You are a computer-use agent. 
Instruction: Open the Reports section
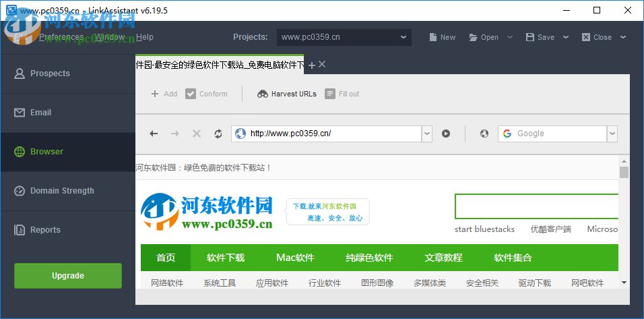(x=68, y=230)
